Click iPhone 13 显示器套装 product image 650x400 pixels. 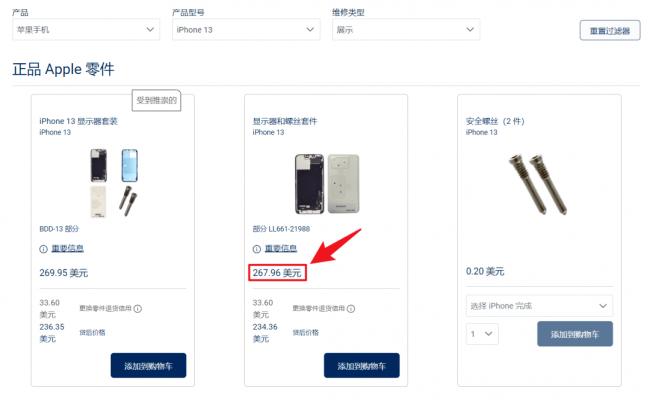click(114, 182)
